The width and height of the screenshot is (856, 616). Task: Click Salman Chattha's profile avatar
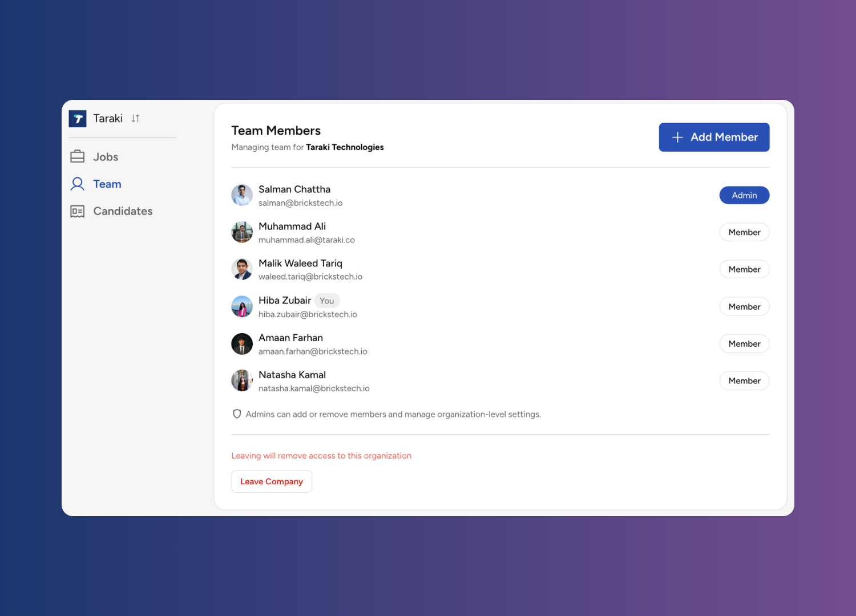point(242,195)
